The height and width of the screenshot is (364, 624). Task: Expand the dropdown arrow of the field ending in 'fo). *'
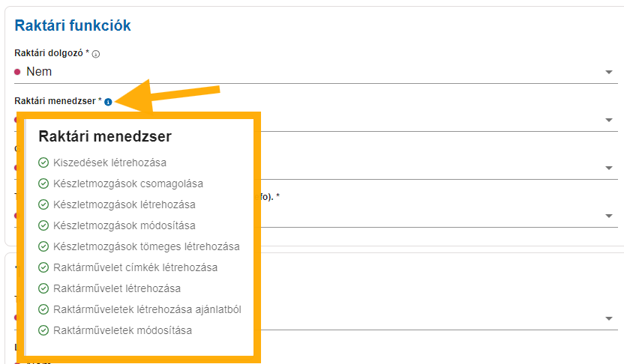608,216
